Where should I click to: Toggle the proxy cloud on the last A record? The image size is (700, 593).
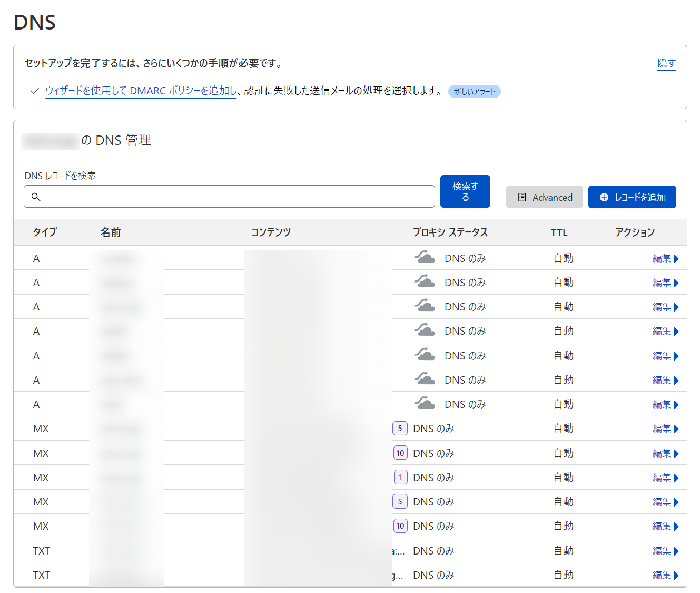click(x=425, y=404)
